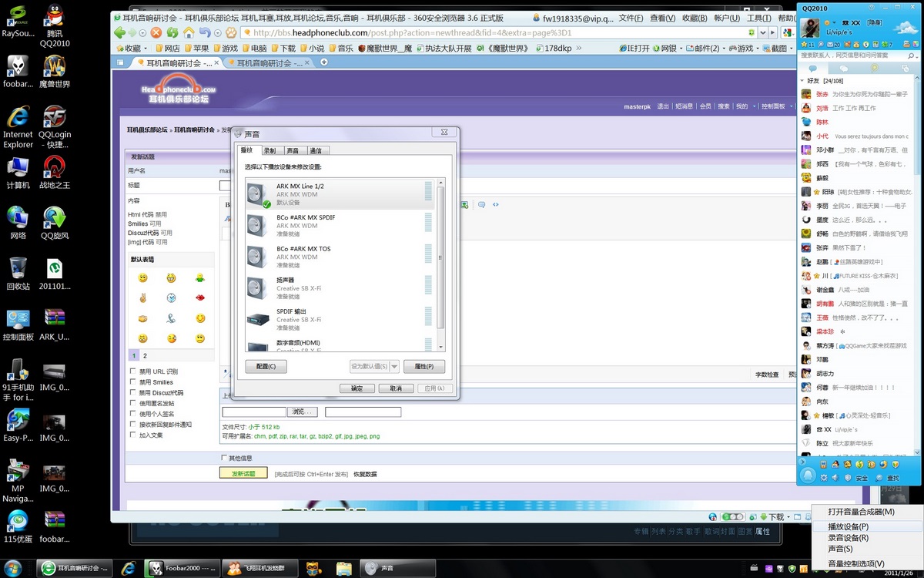
Task: Click 恢复数据 link
Action: (365, 474)
